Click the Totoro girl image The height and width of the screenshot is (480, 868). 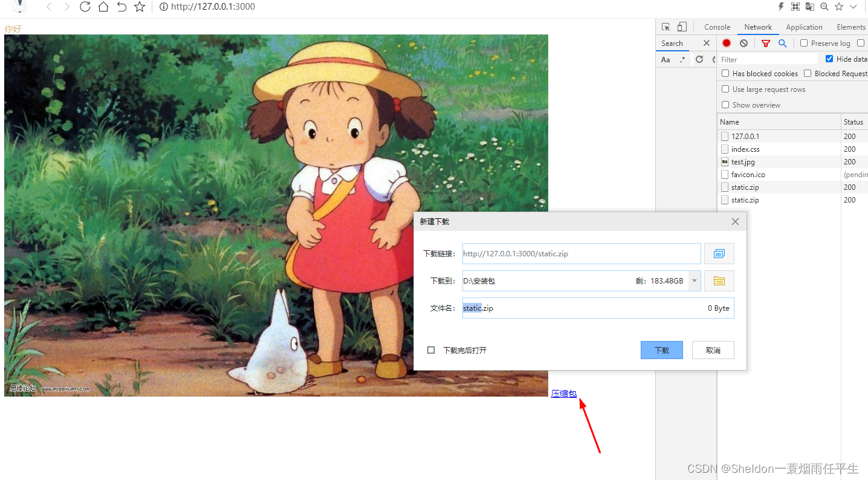[276, 215]
